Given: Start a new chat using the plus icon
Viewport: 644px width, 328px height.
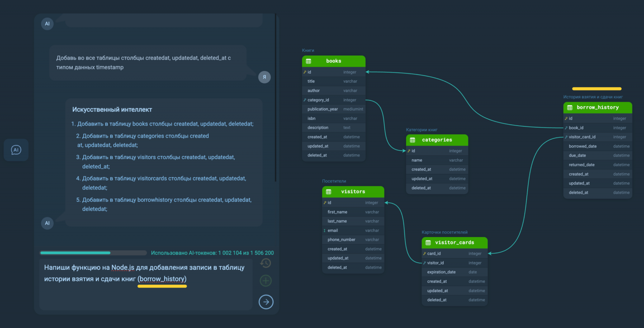Looking at the screenshot, I should [265, 280].
